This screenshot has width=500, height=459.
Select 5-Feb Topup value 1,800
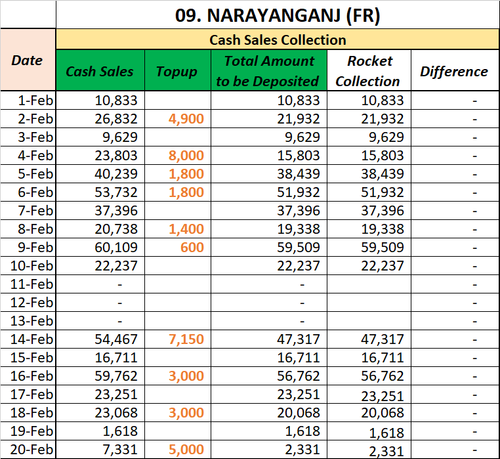click(178, 174)
